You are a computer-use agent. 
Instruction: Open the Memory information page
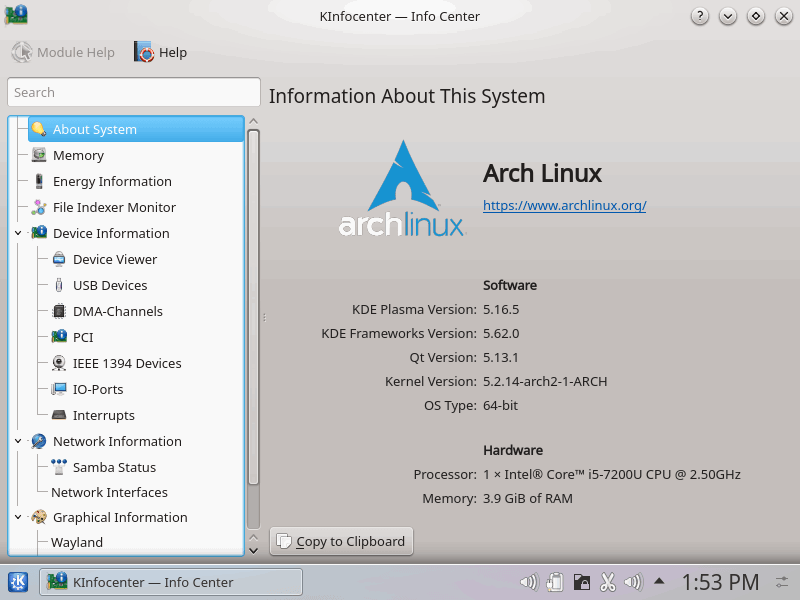(x=78, y=155)
